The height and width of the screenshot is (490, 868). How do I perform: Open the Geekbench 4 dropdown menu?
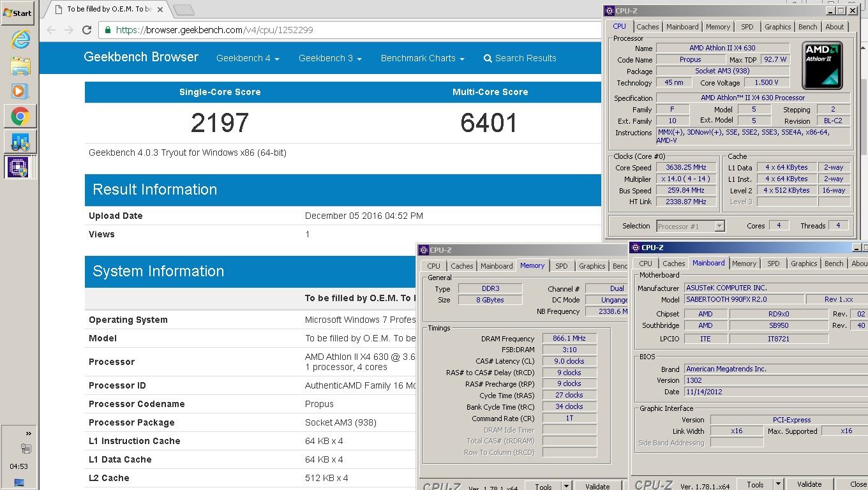coord(248,58)
